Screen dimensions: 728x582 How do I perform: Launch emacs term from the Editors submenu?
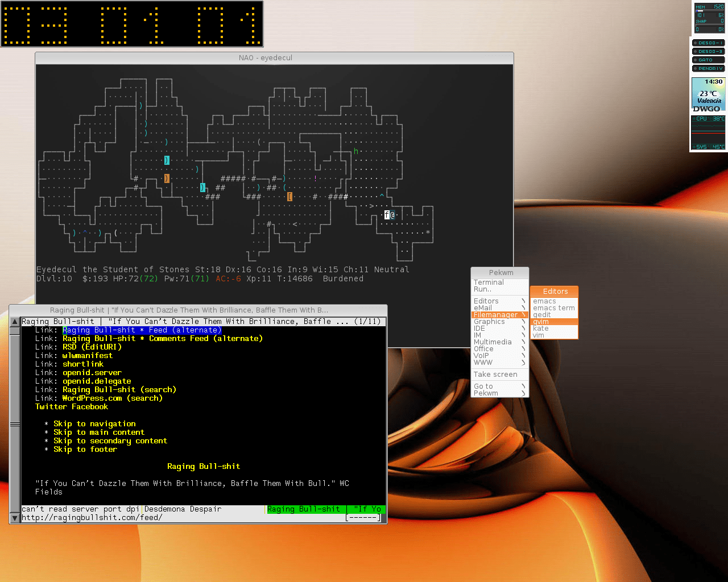point(555,308)
